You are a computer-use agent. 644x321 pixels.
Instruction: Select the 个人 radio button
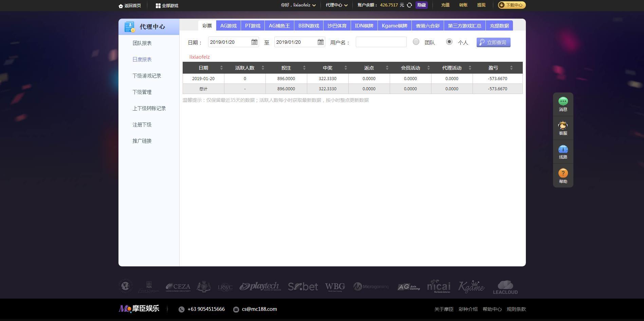click(x=449, y=42)
